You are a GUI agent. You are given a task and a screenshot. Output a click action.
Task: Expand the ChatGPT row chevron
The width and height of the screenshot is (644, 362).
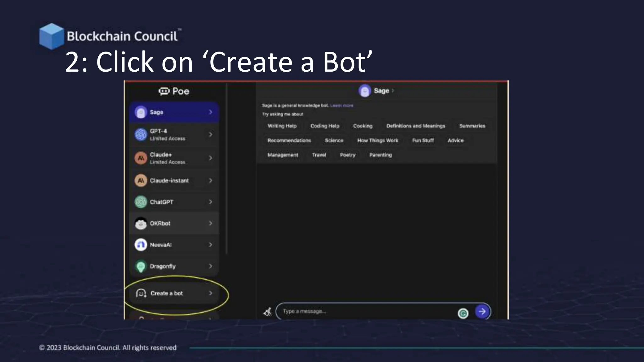[210, 202]
